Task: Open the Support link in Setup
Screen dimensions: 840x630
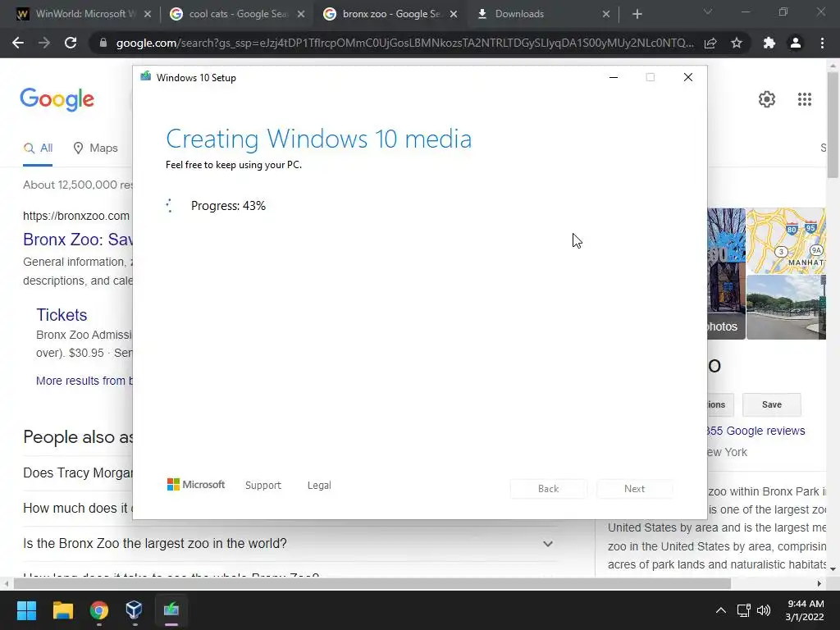Action: [x=263, y=486]
